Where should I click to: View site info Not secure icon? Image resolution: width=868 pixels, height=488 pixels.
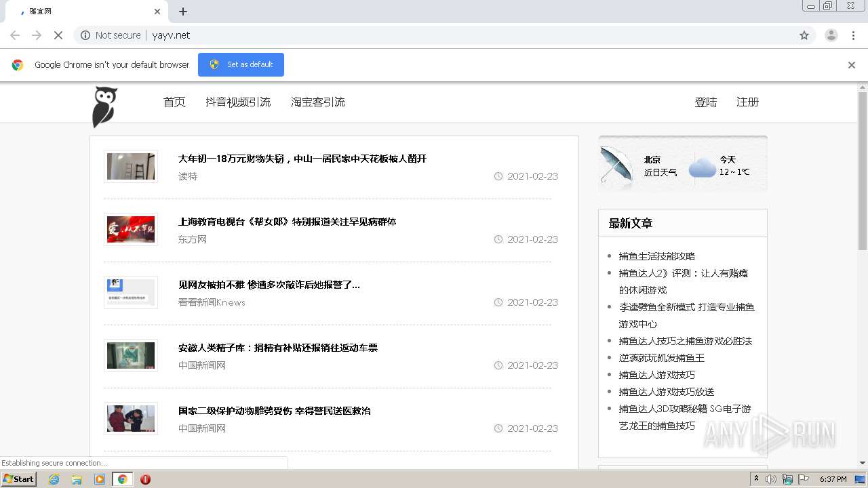pyautogui.click(x=85, y=35)
